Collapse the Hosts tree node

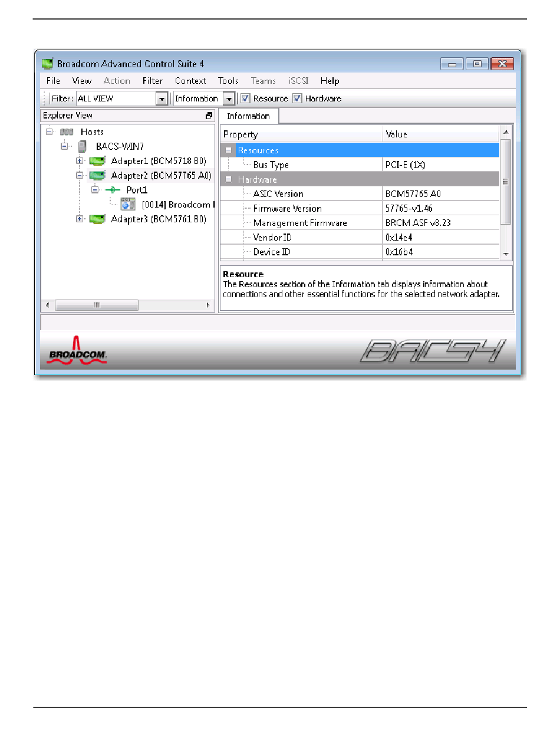coord(50,132)
